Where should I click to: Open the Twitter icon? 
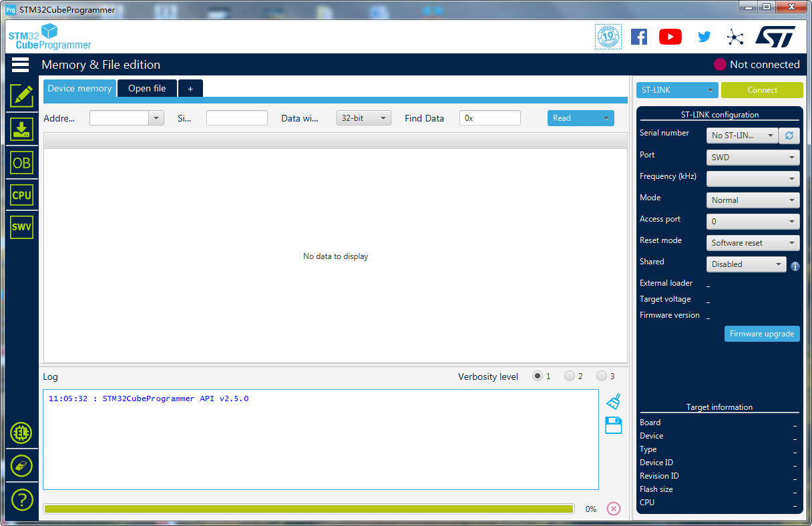704,37
